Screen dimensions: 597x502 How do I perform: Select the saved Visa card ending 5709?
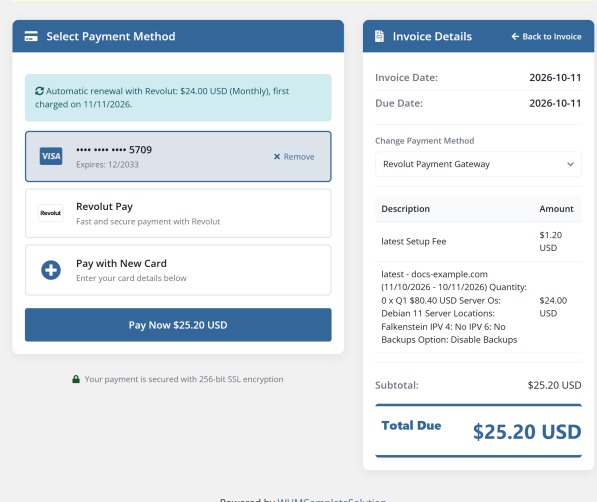(178, 157)
